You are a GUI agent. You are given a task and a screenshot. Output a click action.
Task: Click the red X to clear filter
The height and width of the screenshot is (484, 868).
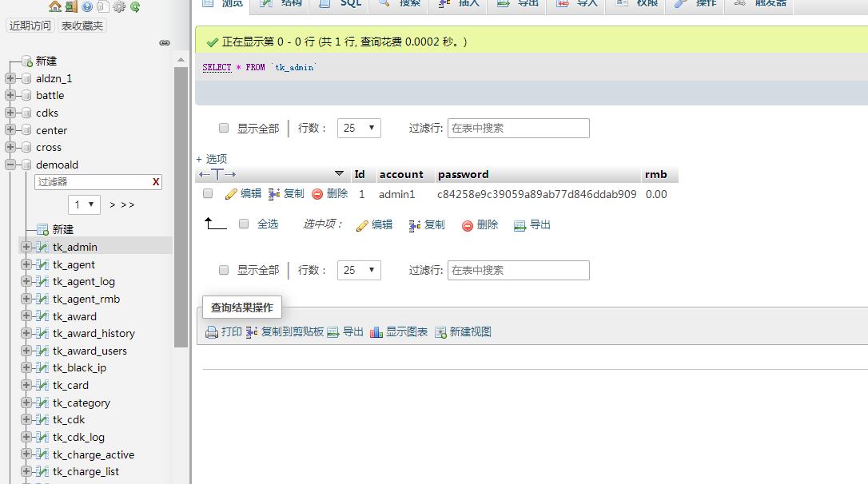156,182
